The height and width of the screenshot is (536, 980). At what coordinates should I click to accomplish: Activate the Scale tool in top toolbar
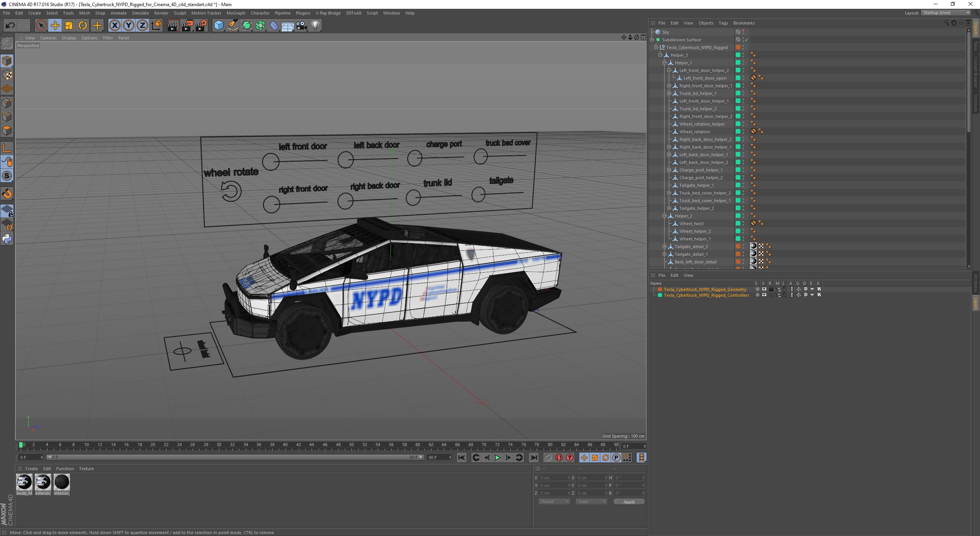[x=69, y=26]
